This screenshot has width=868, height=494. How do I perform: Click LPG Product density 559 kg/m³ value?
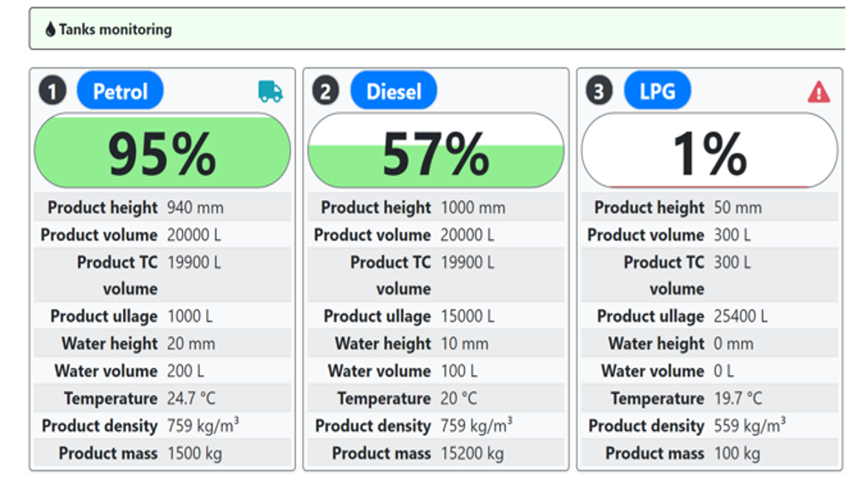tap(749, 426)
